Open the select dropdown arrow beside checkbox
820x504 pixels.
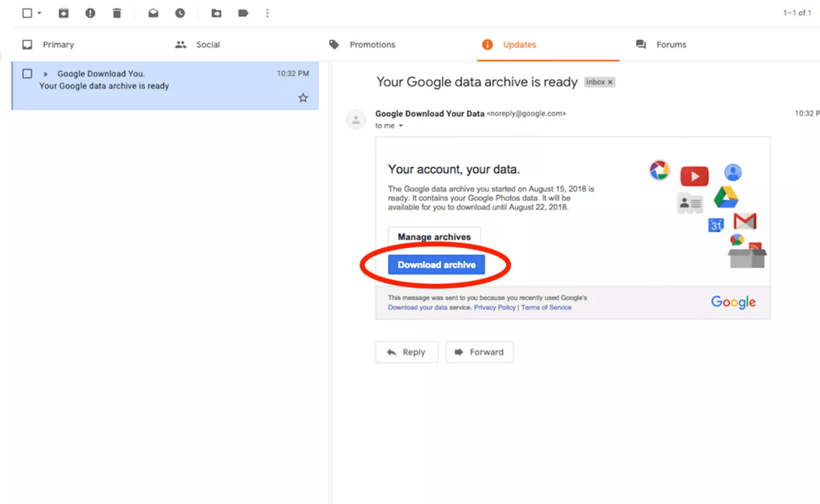39,14
